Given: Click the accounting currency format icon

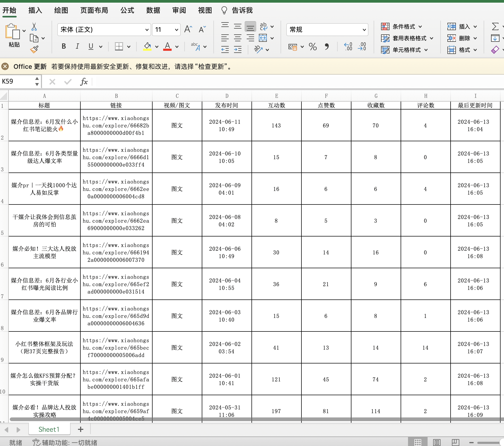Looking at the screenshot, I should click(293, 47).
